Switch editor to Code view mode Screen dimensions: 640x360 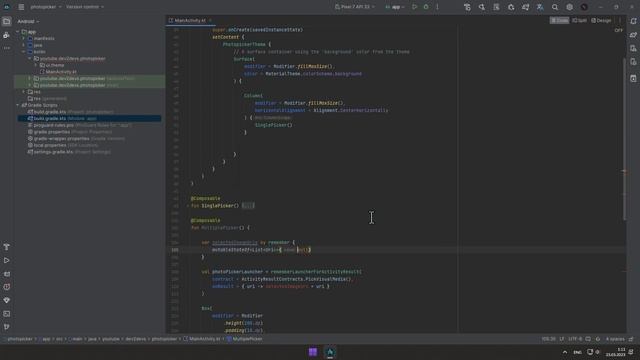click(x=559, y=20)
